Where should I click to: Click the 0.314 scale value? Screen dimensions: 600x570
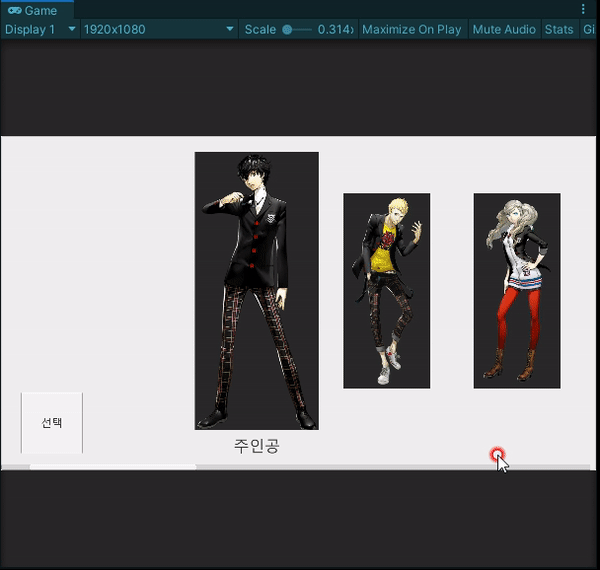click(334, 29)
